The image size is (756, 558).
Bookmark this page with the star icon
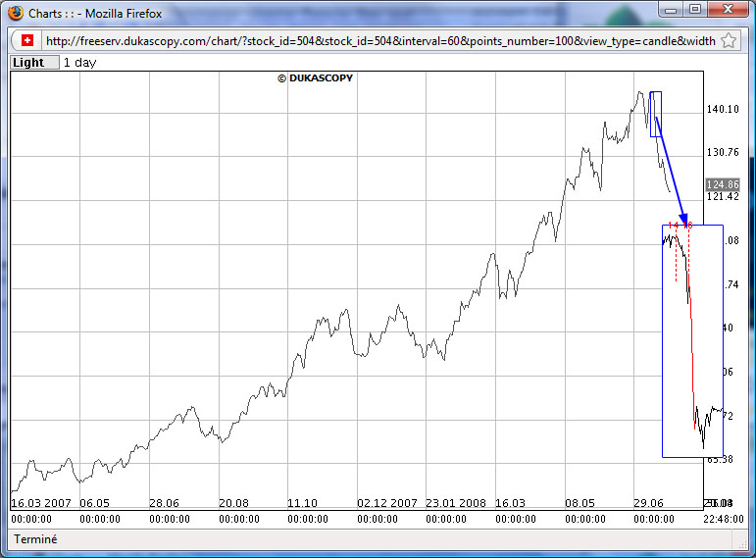(x=729, y=41)
